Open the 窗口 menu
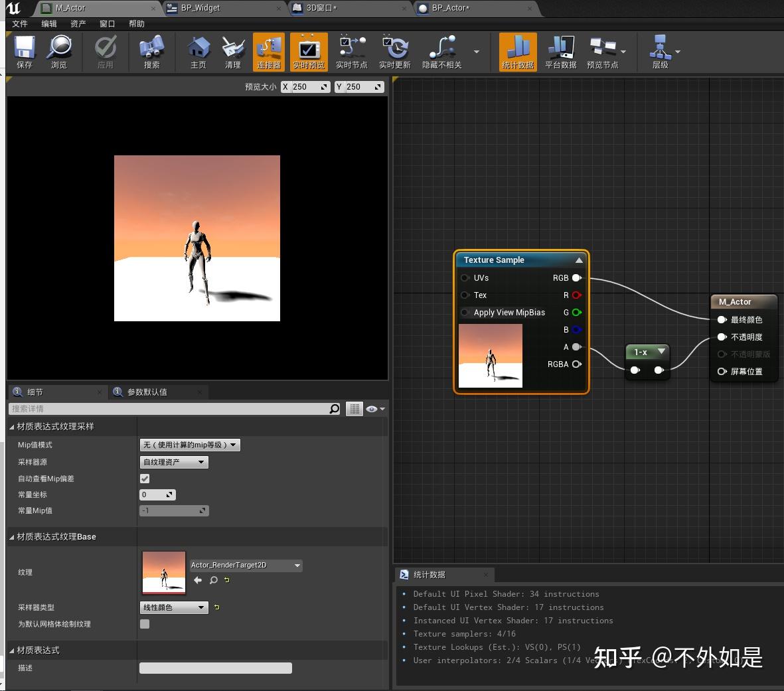 107,24
